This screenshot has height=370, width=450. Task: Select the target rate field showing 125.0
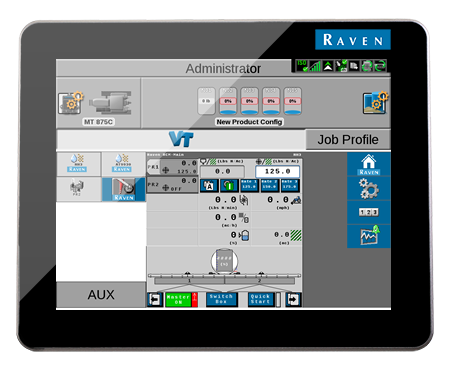pos(277,171)
